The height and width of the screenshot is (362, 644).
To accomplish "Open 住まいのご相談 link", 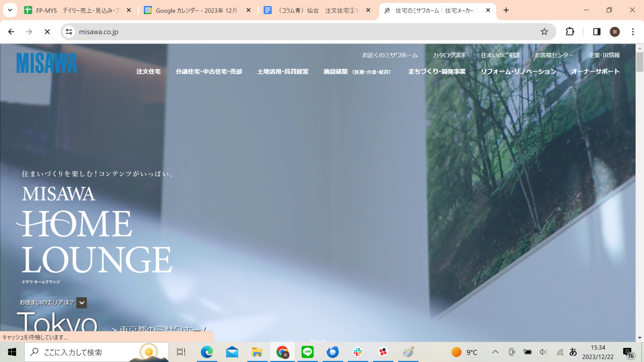I will click(x=500, y=55).
